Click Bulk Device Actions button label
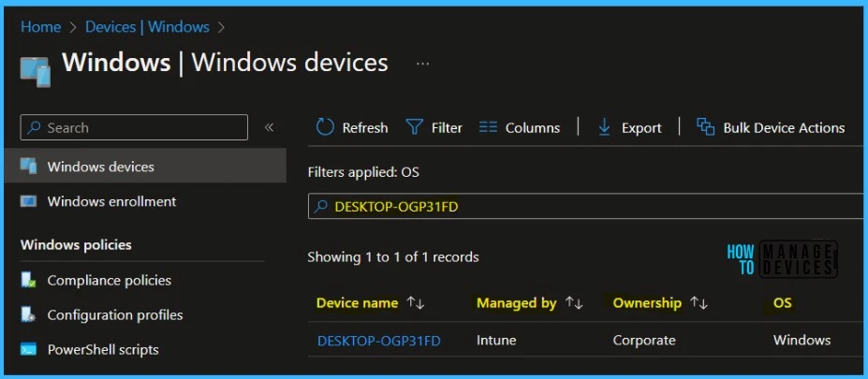 click(784, 128)
